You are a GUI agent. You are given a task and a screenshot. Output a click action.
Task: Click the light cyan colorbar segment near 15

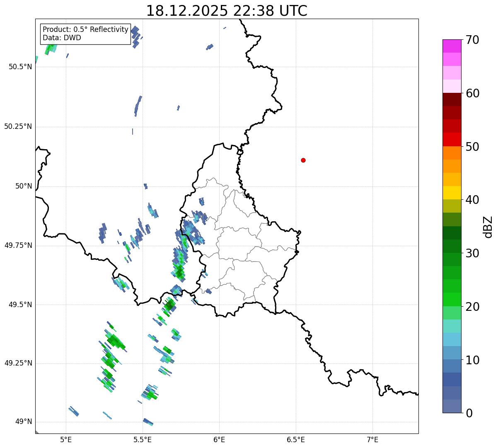pos(451,326)
